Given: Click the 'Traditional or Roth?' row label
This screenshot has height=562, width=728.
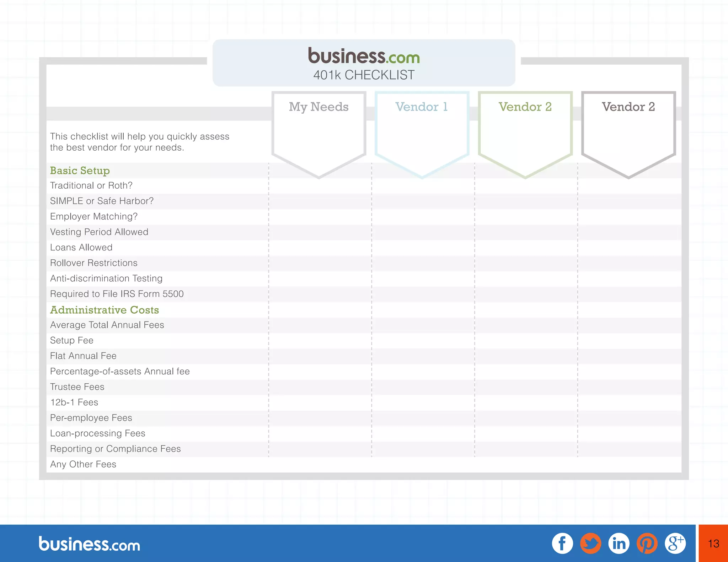Looking at the screenshot, I should coord(91,185).
